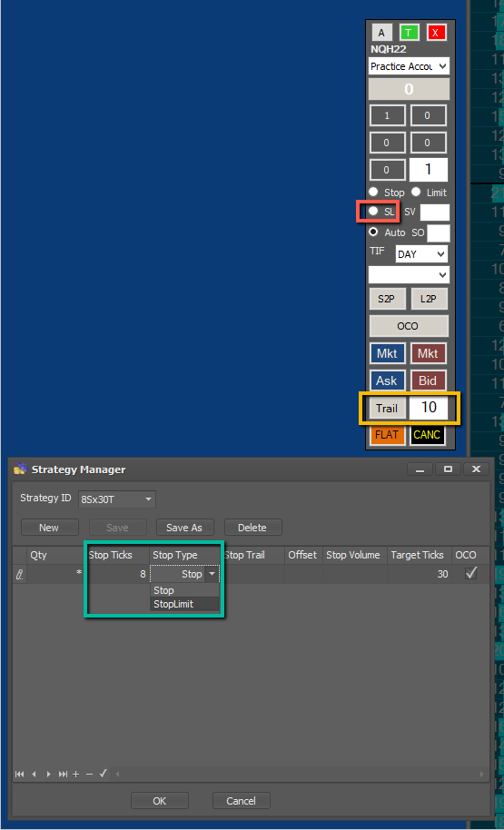Go to next record in navigator bar
This screenshot has width=504, height=830.
coord(48,774)
